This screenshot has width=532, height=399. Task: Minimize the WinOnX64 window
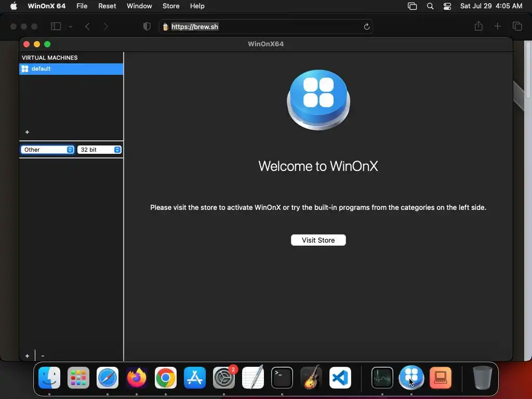click(37, 44)
